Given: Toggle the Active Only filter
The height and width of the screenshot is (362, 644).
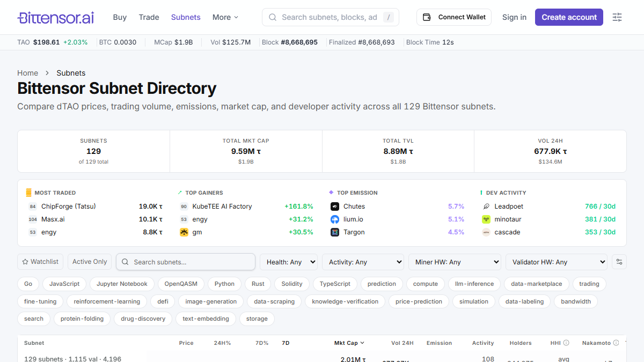Looking at the screenshot, I should tap(90, 262).
